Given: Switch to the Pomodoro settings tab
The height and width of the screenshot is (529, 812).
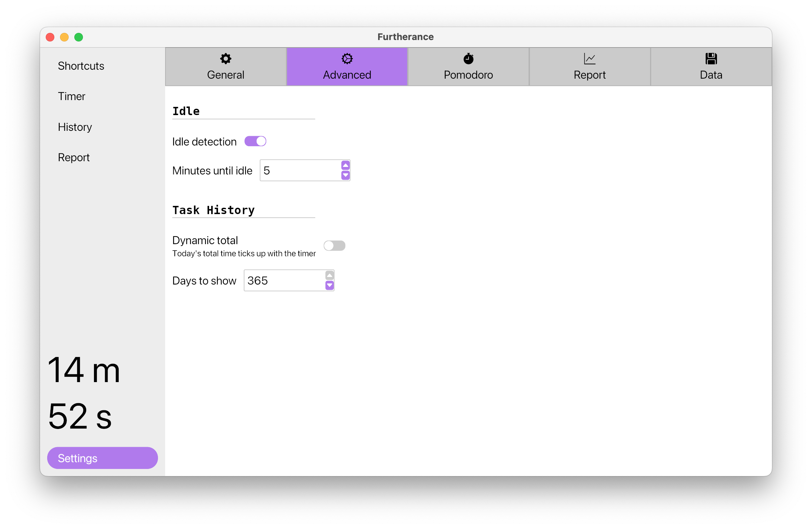Looking at the screenshot, I should (469, 66).
